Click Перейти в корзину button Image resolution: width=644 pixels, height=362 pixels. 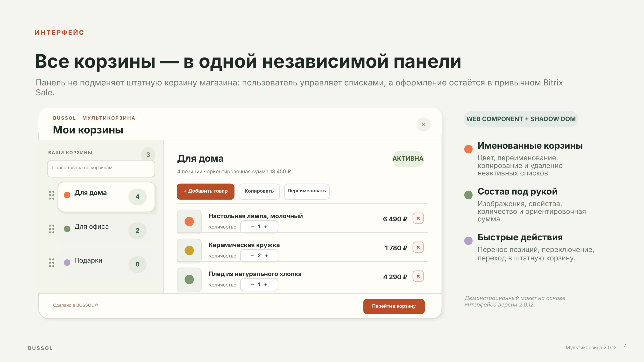click(x=394, y=306)
